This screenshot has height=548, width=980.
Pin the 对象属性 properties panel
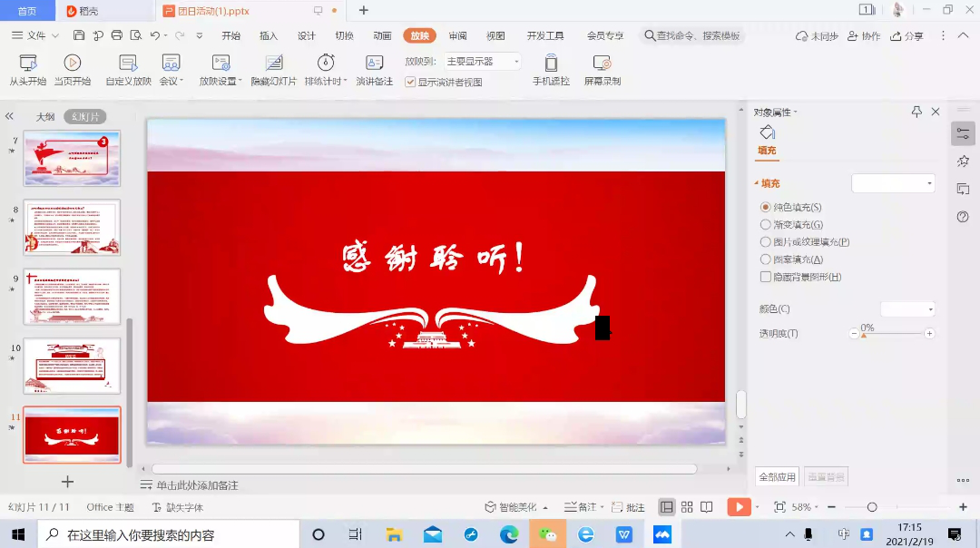(x=916, y=112)
